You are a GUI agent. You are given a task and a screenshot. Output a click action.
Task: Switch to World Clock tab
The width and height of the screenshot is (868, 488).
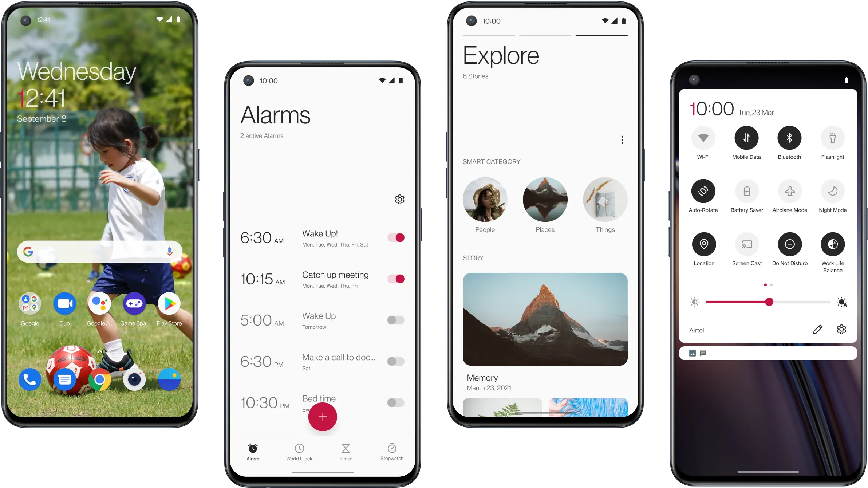[299, 451]
